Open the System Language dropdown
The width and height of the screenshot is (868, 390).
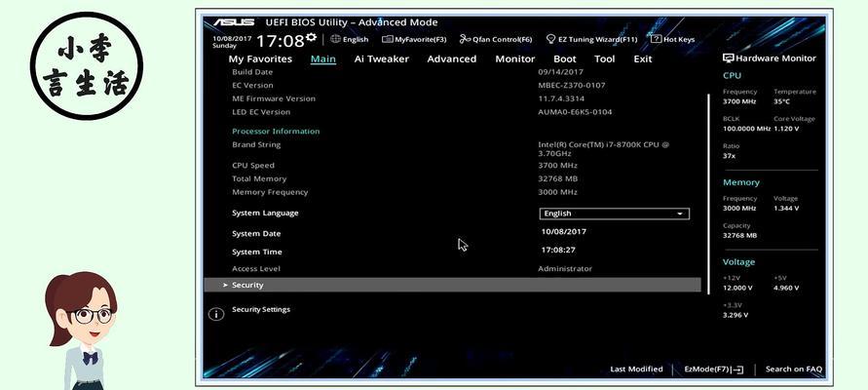[x=615, y=214]
